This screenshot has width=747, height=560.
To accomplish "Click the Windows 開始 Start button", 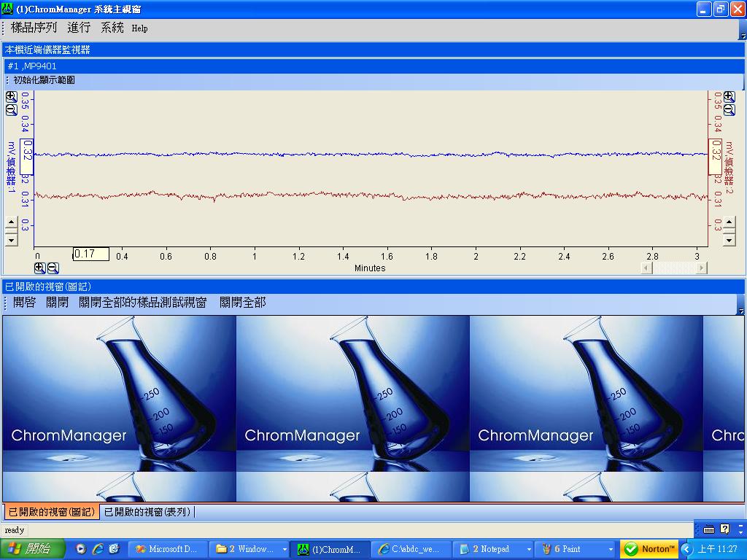I will (32, 549).
